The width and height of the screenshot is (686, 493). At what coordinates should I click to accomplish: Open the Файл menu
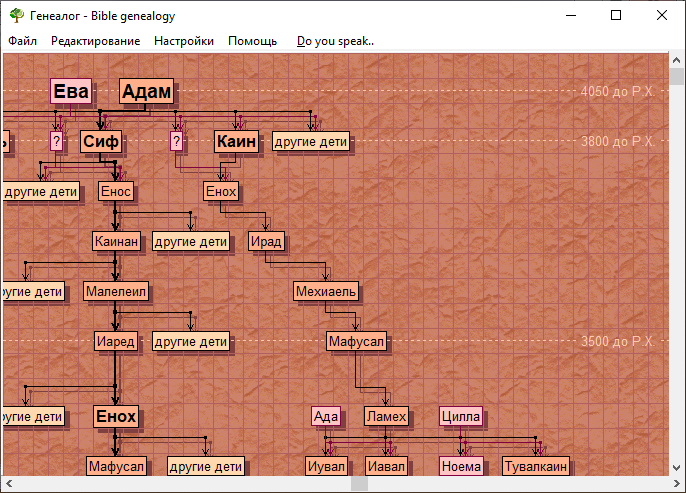(x=22, y=41)
